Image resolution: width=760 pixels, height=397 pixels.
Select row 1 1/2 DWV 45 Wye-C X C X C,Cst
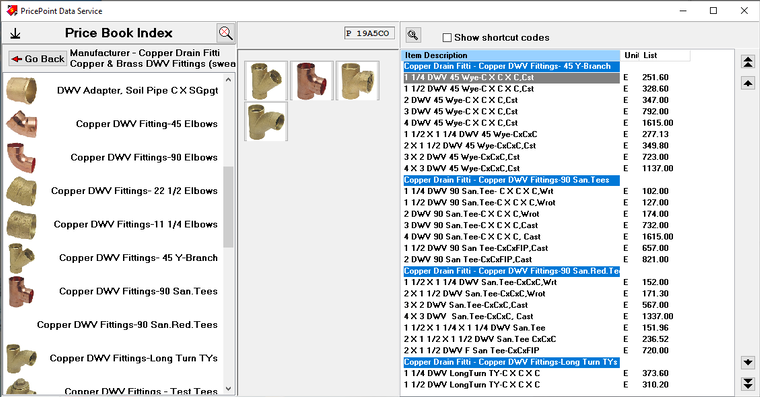pyautogui.click(x=511, y=89)
